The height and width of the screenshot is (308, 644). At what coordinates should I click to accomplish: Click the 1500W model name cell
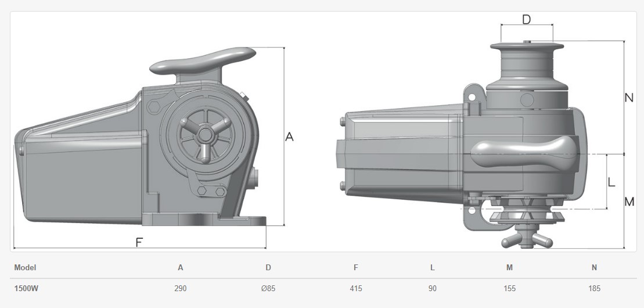click(26, 288)
